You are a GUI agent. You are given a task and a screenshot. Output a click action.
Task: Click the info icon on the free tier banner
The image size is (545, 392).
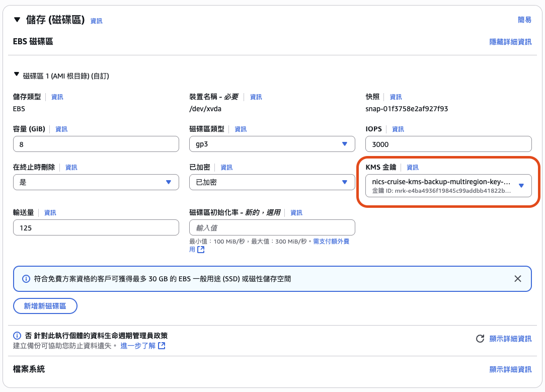pyautogui.click(x=26, y=278)
